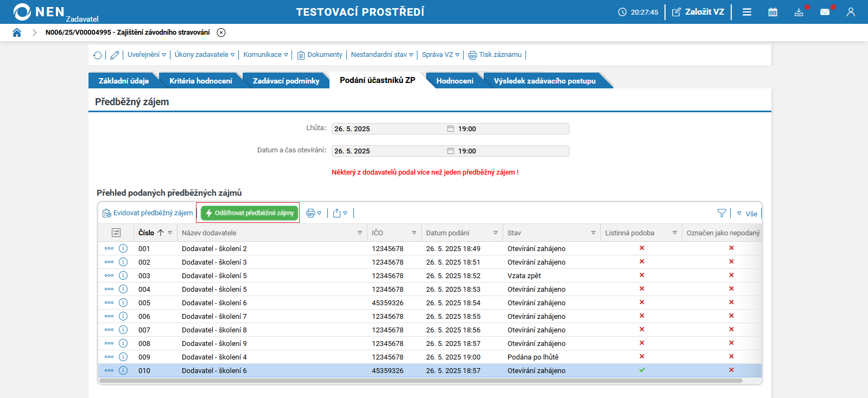This screenshot has width=868, height=398.
Task: Open the user profile icon
Action: point(851,12)
